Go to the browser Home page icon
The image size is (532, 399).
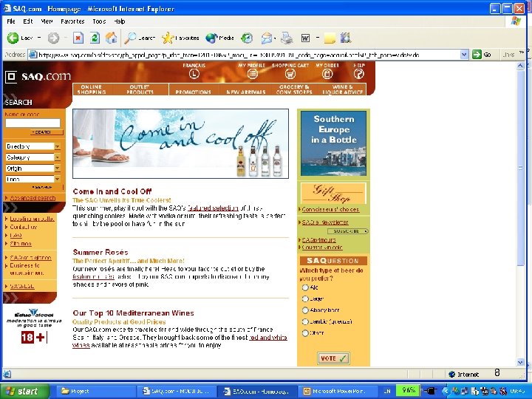tap(111, 38)
